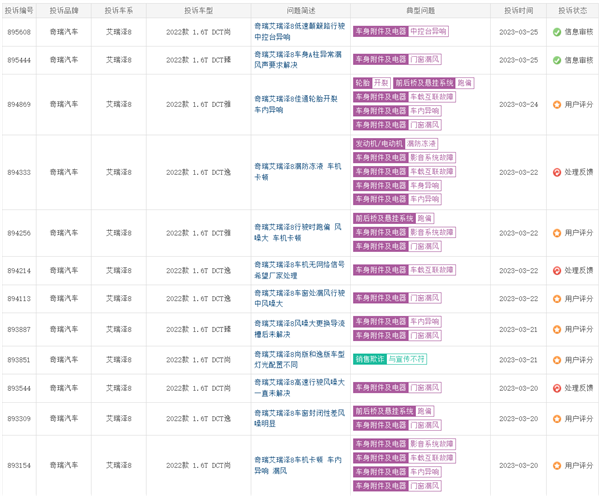600x496 pixels.
Task: Click the 投诉车型 column header
Action: [198, 11]
